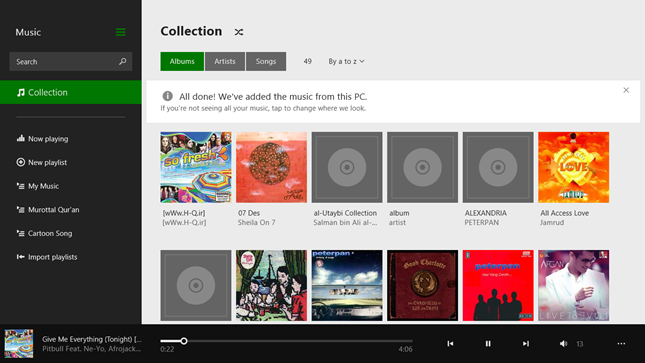
Task: Click the 'Give Me Everything (Tonight)' song title
Action: [x=92, y=339]
